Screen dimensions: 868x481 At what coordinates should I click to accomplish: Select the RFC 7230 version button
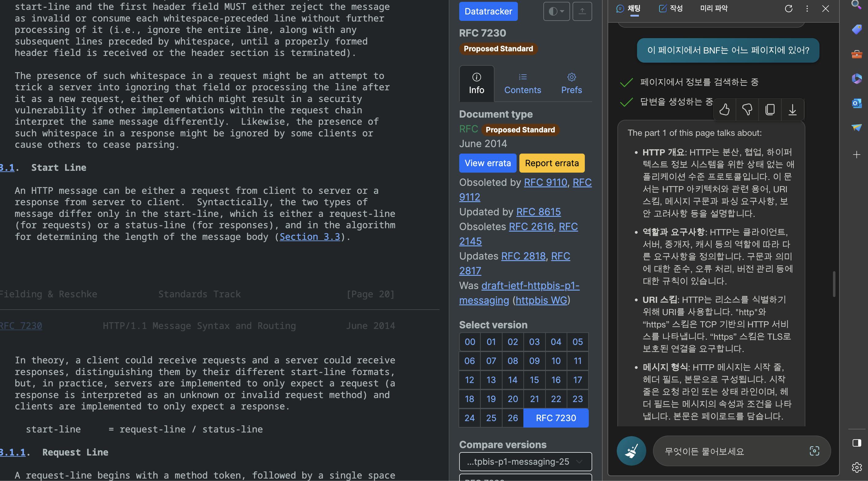click(556, 418)
